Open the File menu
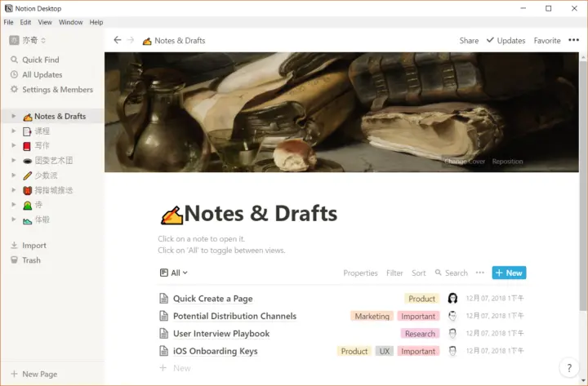 tap(9, 22)
